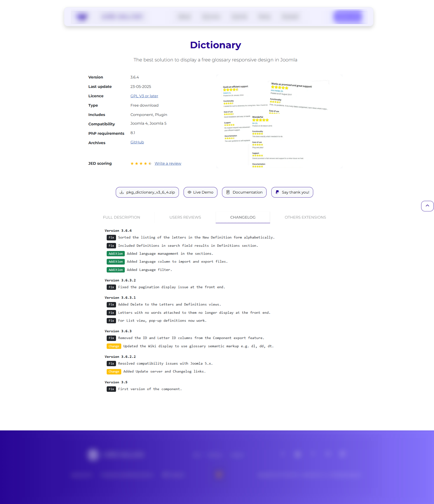Switch to the Users Reviews tab
This screenshot has width=434, height=504.
coord(185,217)
